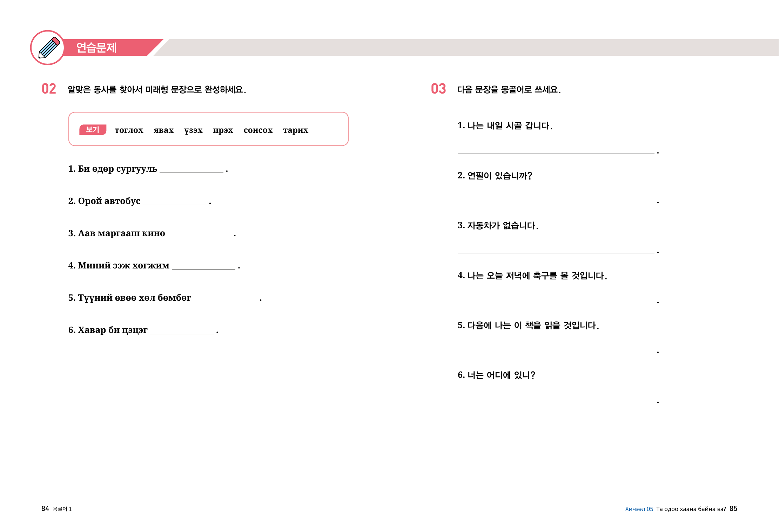Click the red 보기 label badge
The height and width of the screenshot is (532, 779).
coord(93,130)
